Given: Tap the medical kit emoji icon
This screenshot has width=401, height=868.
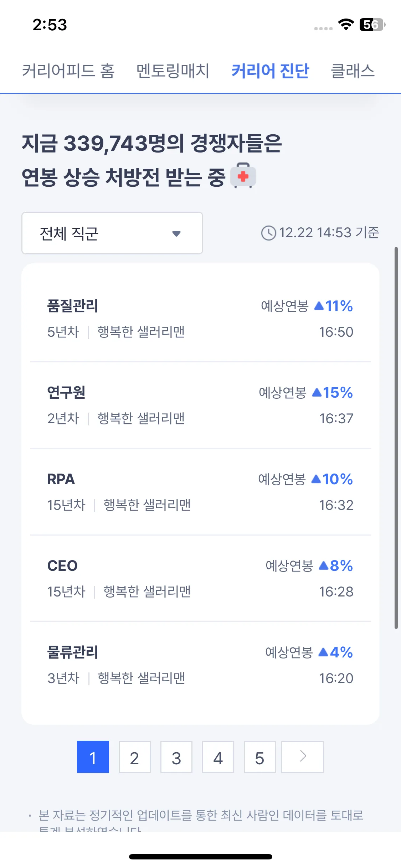Looking at the screenshot, I should click(x=243, y=176).
